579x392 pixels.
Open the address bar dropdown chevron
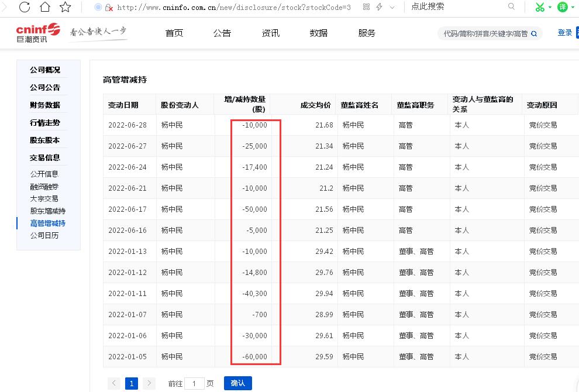(x=392, y=7)
